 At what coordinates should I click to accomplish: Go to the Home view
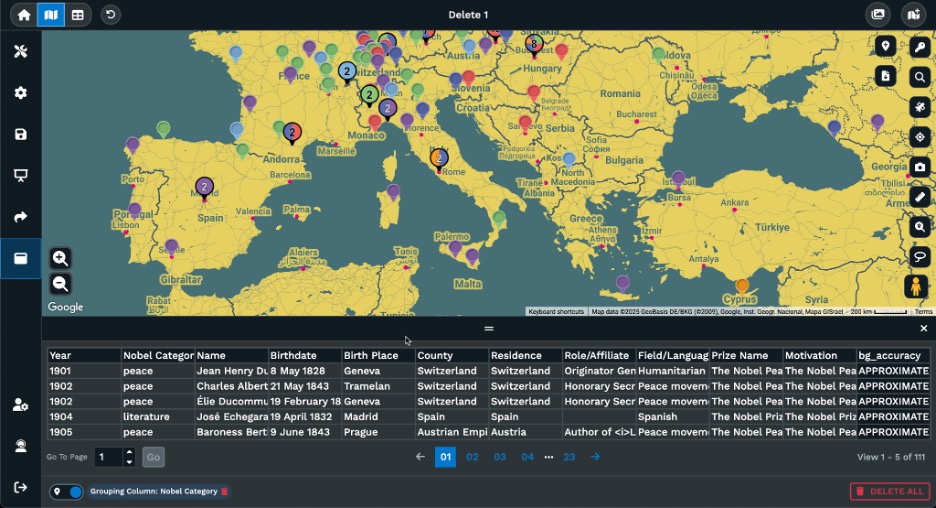[x=24, y=15]
